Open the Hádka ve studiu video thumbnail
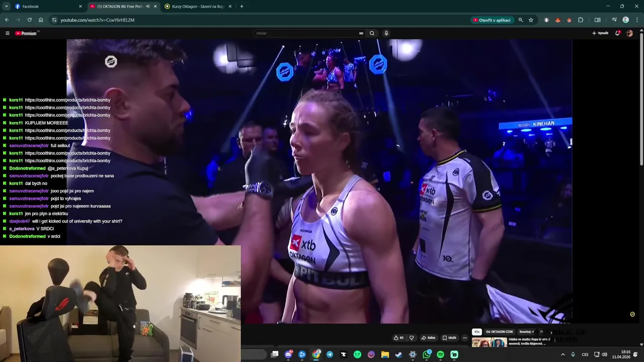This screenshot has width=644, height=362. pos(489,342)
